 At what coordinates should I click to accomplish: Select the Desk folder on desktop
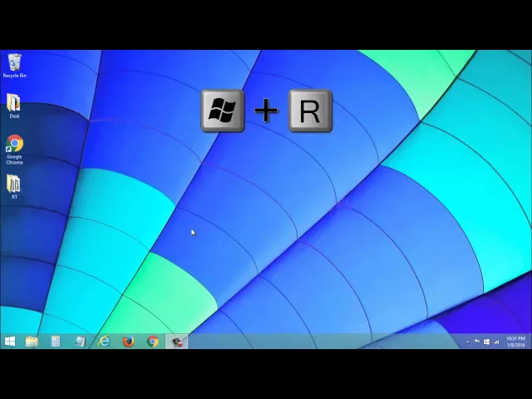tap(14, 105)
